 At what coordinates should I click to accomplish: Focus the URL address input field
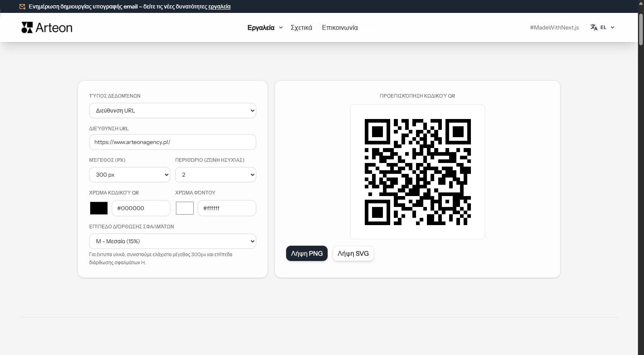click(x=173, y=142)
